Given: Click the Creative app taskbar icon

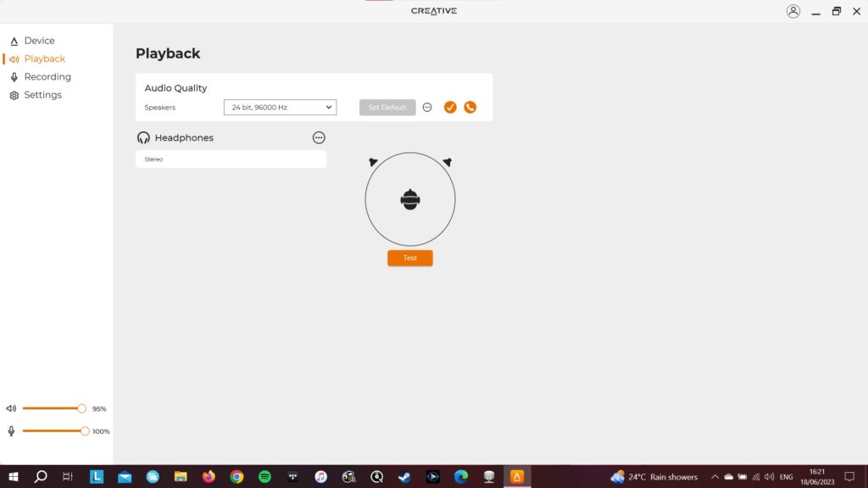Looking at the screenshot, I should pyautogui.click(x=517, y=476).
